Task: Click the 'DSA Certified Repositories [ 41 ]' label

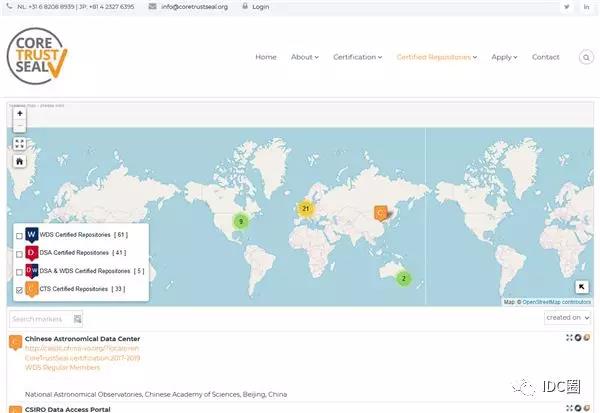Action: [83, 253]
